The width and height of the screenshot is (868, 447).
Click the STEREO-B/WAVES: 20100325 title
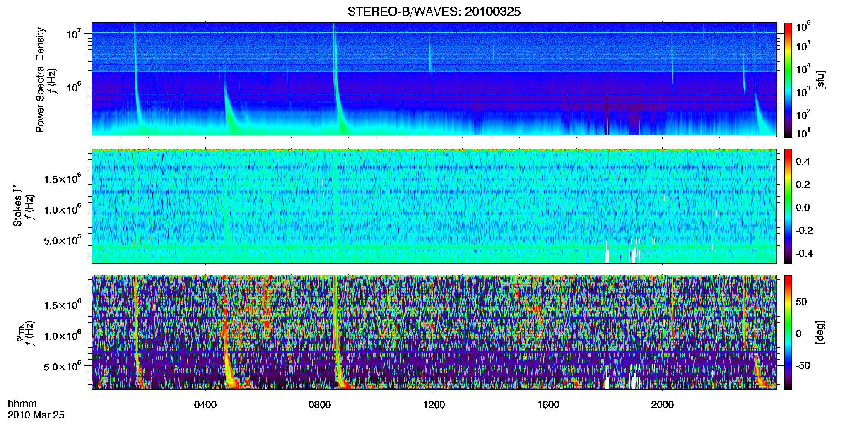pyautogui.click(x=434, y=12)
